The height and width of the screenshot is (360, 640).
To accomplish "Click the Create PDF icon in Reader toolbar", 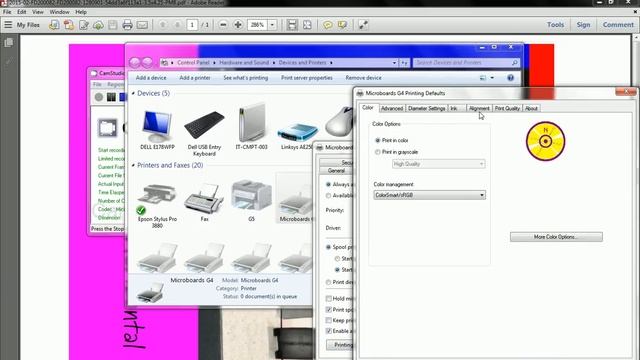I will tap(69, 25).
